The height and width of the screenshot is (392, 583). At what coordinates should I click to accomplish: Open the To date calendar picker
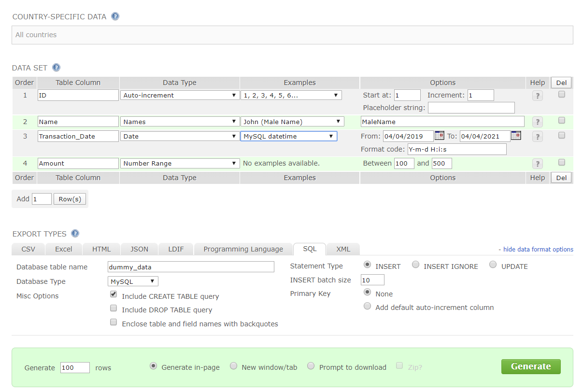click(516, 136)
